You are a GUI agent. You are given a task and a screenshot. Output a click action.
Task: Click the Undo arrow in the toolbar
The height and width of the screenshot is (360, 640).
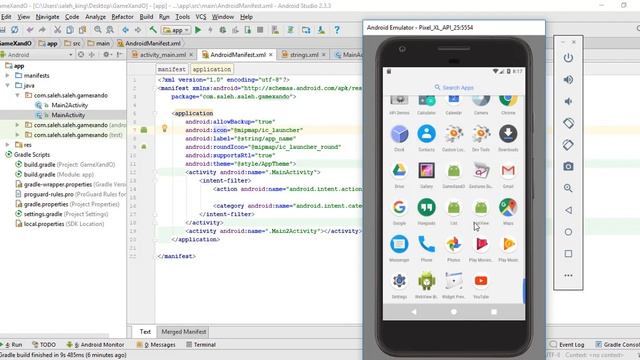(30, 30)
